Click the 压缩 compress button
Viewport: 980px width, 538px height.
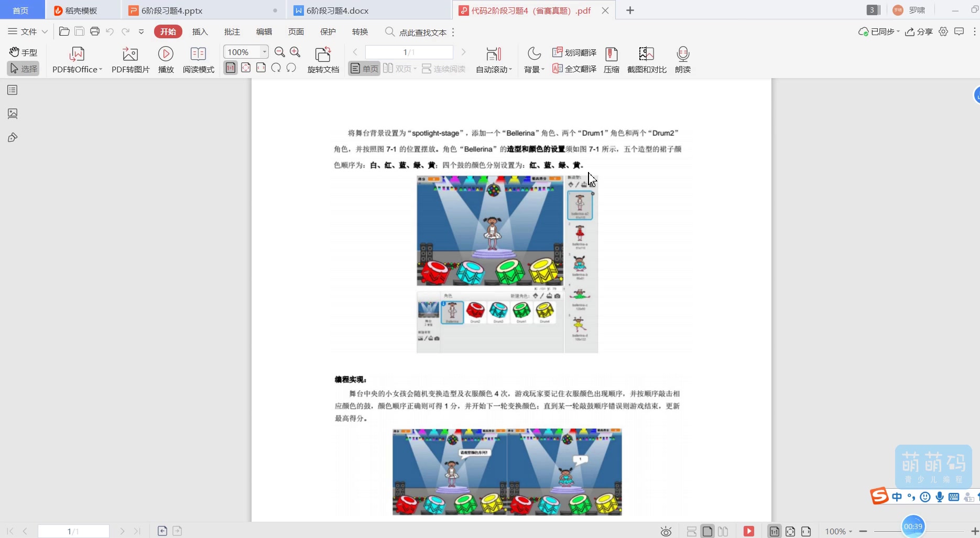611,59
